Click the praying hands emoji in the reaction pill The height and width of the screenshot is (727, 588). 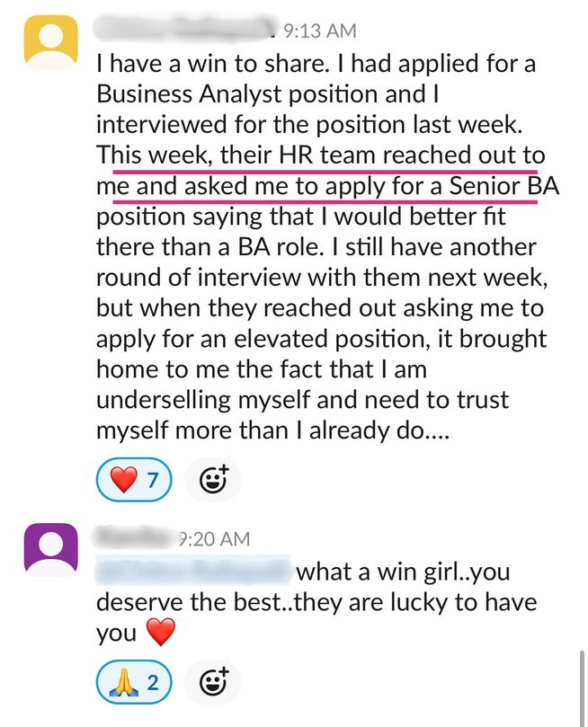pyautogui.click(x=121, y=683)
